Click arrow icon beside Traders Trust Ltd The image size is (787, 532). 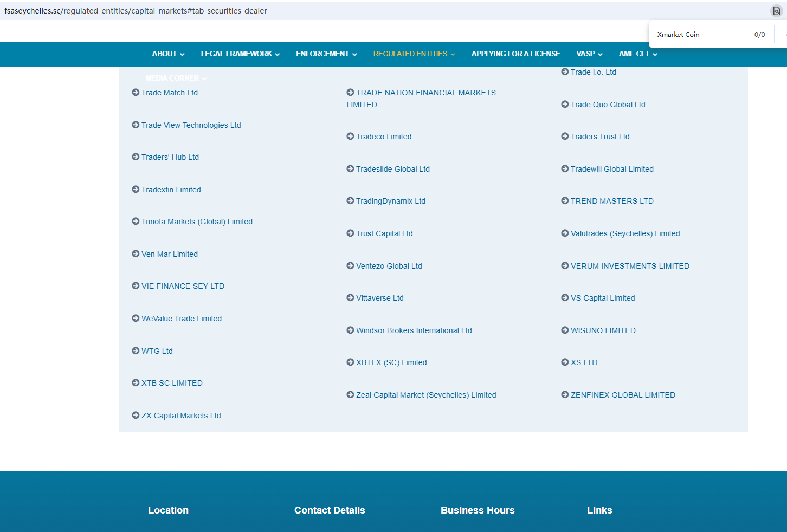565,137
